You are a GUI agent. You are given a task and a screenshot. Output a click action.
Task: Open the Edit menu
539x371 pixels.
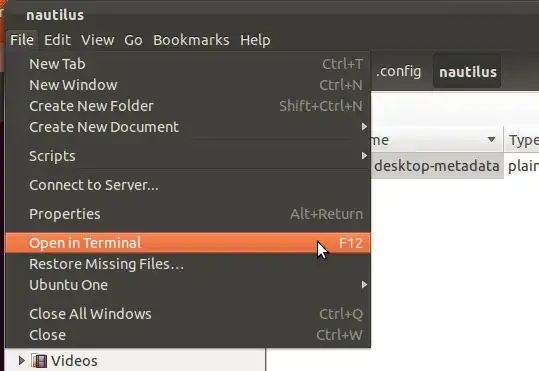point(57,40)
